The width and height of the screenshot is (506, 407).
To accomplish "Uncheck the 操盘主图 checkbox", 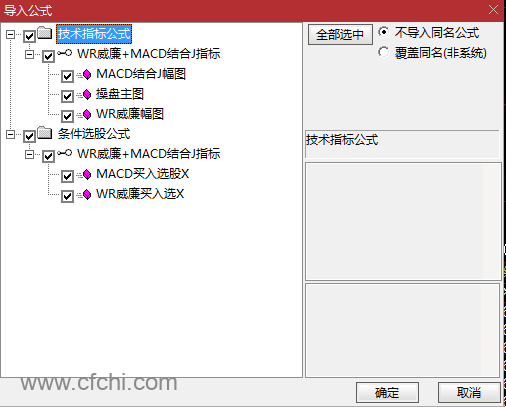I will [x=67, y=96].
